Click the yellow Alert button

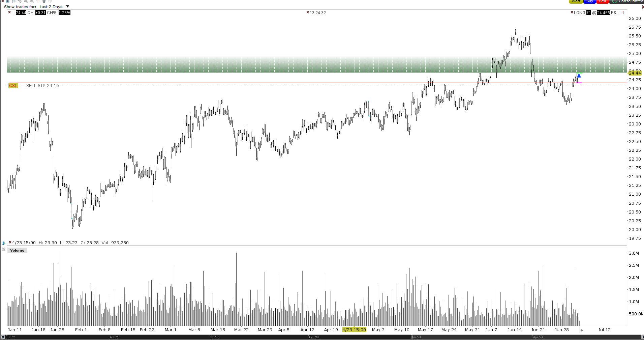click(576, 1)
